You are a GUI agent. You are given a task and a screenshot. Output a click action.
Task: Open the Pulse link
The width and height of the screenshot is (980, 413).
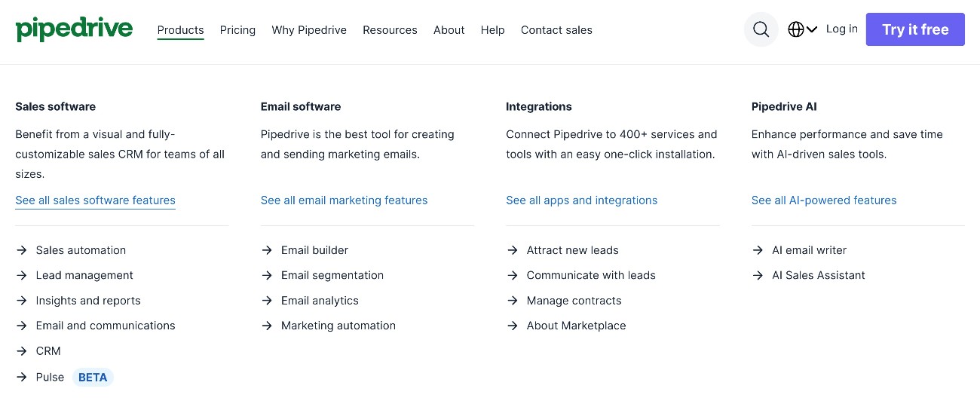[x=50, y=377]
